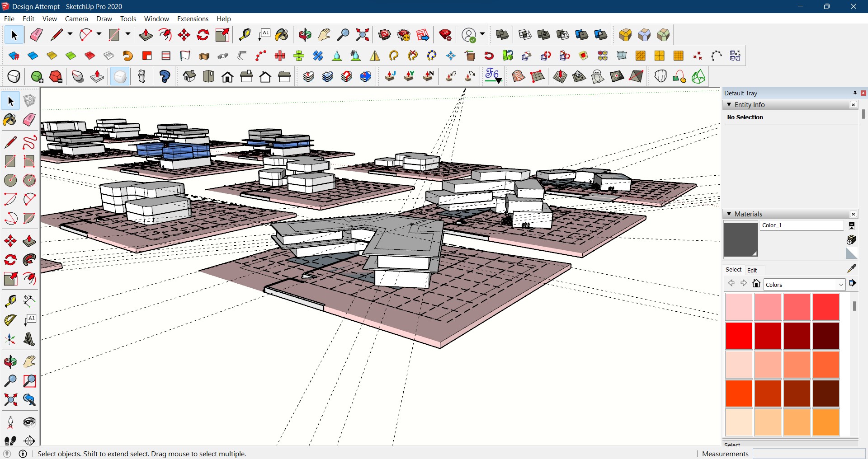868x459 pixels.
Task: Click the Tape Measure tool in top toolbar
Action: click(245, 35)
